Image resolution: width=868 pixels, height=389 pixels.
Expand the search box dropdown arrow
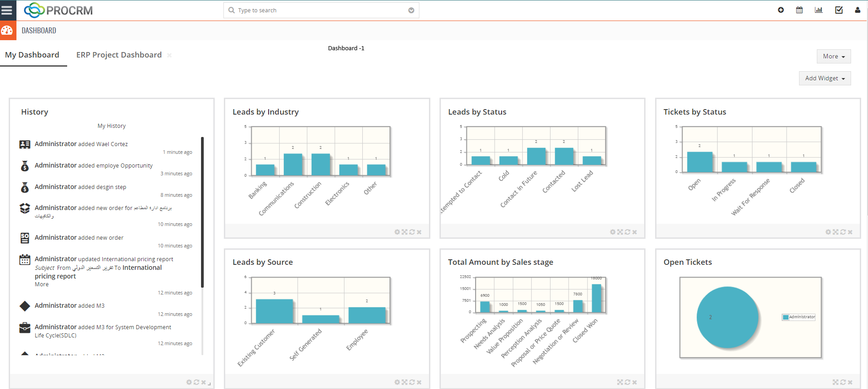click(x=411, y=11)
